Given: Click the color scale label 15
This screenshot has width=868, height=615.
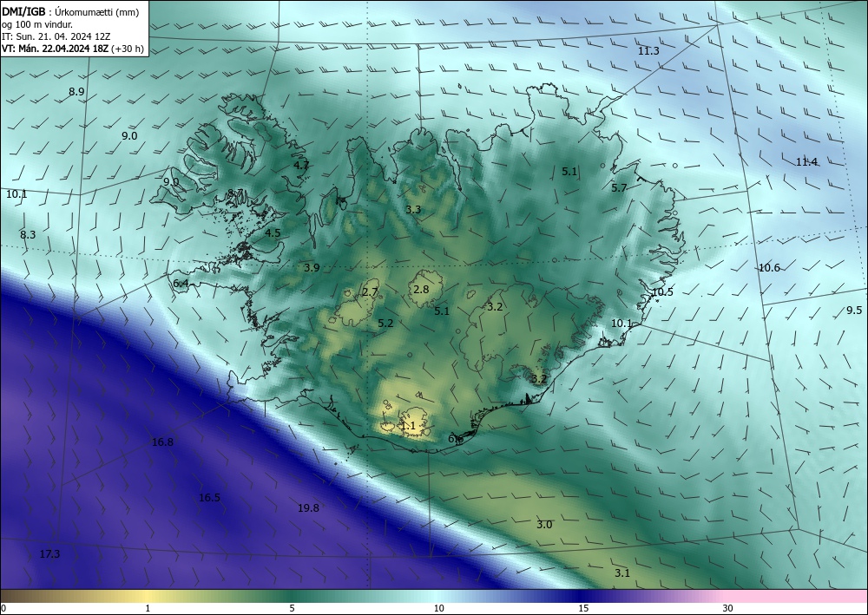Looking at the screenshot, I should (583, 608).
